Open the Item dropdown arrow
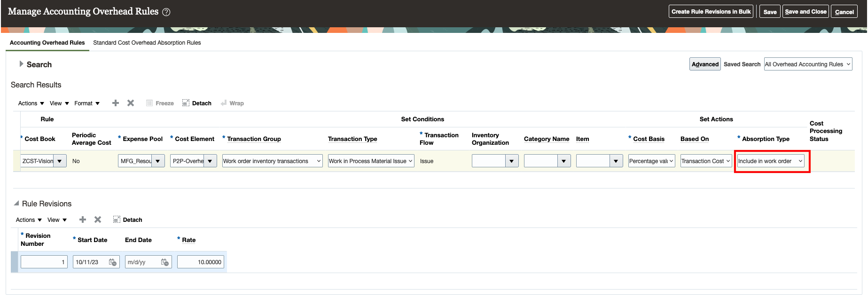 [616, 161]
